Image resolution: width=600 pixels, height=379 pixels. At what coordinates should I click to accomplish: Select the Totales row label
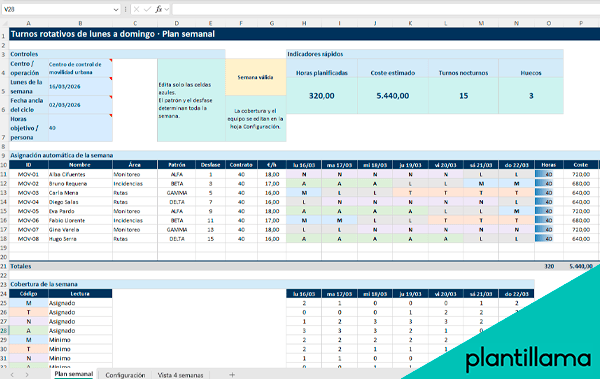pos(21,266)
